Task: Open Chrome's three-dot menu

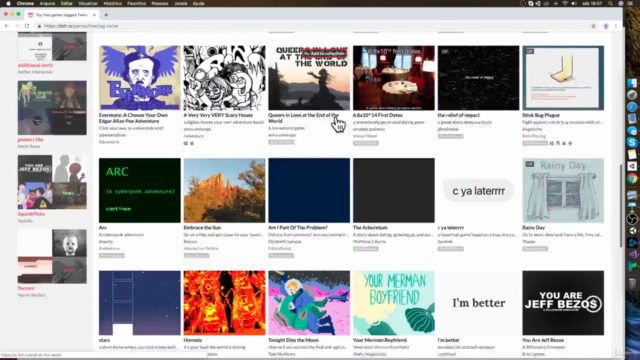Action: 616,26
